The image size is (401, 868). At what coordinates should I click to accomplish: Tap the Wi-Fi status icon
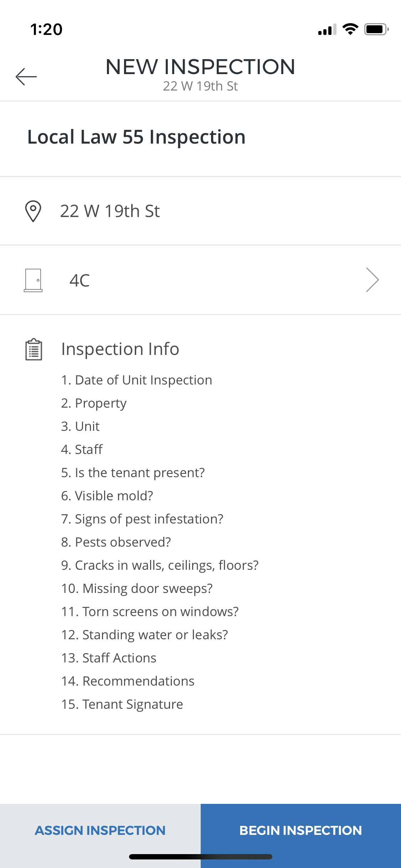(350, 29)
